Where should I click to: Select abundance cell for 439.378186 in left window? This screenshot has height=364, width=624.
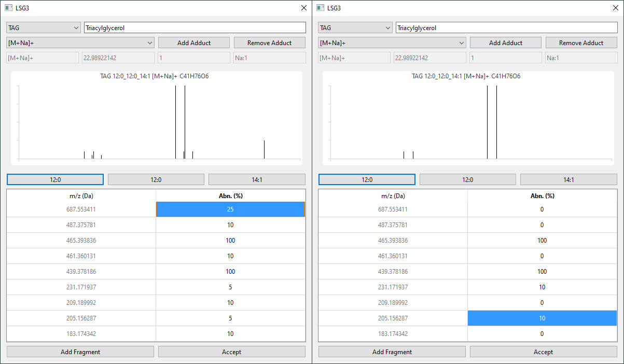tap(230, 271)
